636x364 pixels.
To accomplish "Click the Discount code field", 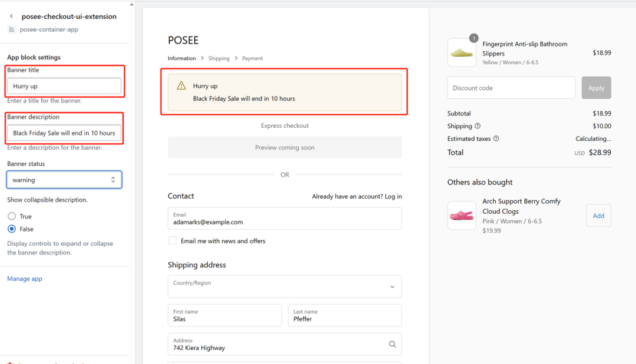I will click(511, 88).
